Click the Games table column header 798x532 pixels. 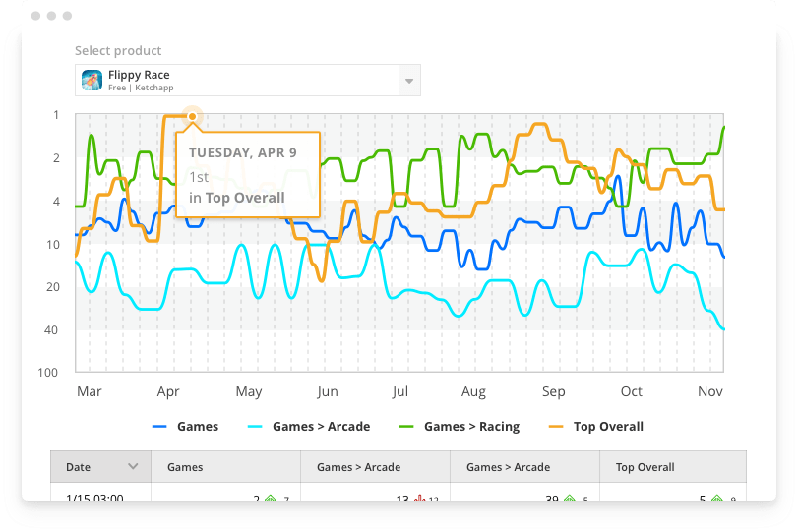(226, 466)
